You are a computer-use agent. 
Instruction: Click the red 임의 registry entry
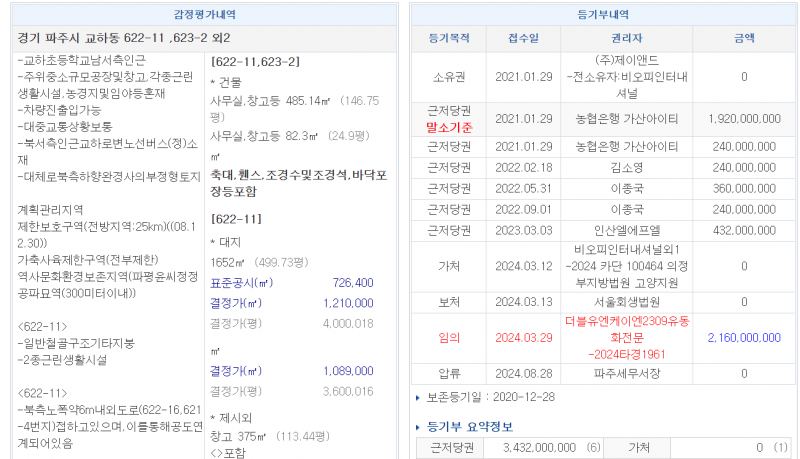(x=449, y=338)
